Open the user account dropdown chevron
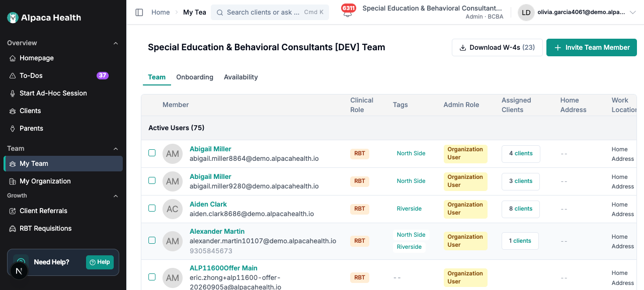Image resolution: width=644 pixels, height=290 pixels. [x=633, y=13]
